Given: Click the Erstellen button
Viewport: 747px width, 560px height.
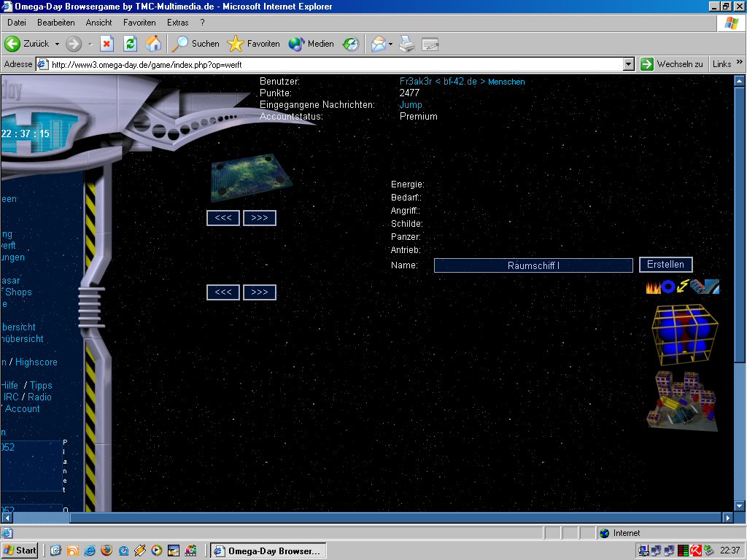Looking at the screenshot, I should pos(665,265).
